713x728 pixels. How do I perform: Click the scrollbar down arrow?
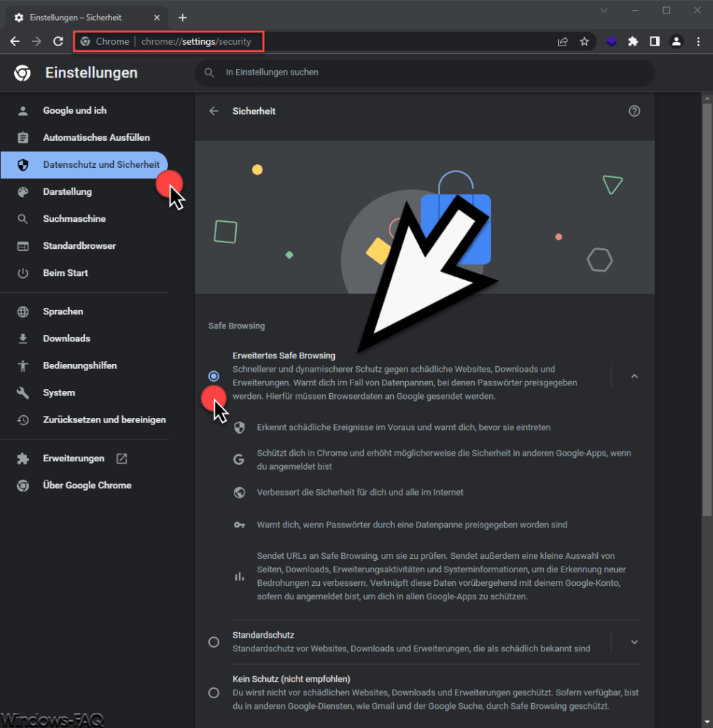(x=707, y=722)
